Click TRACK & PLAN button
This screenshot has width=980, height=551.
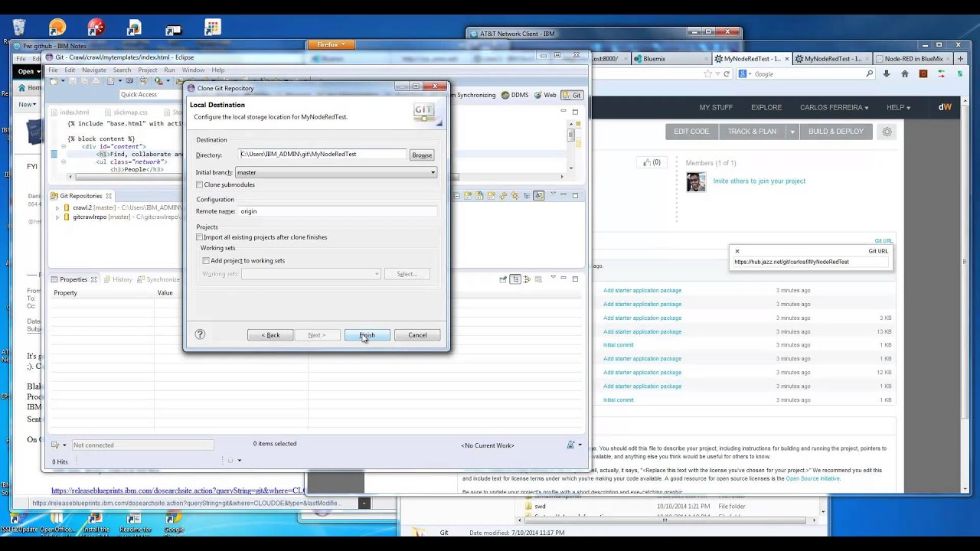(752, 132)
